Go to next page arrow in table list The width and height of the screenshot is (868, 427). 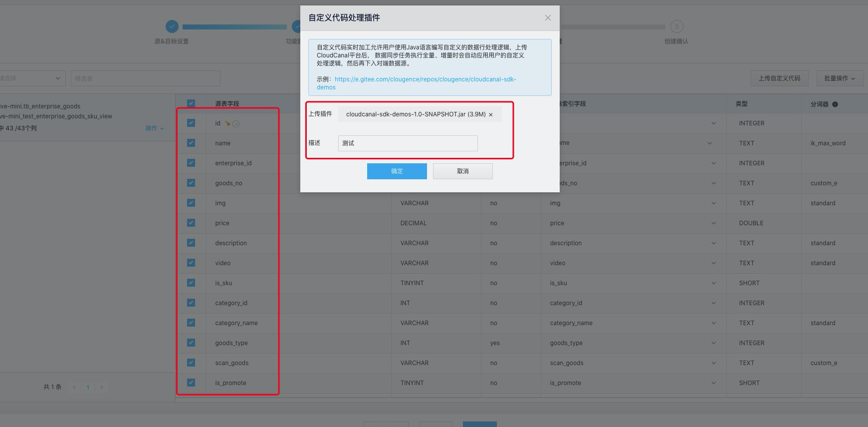(x=101, y=388)
